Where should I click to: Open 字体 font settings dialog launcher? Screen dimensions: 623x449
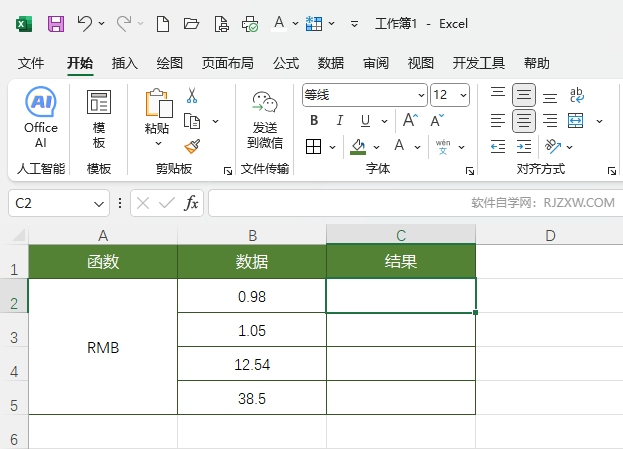(470, 171)
